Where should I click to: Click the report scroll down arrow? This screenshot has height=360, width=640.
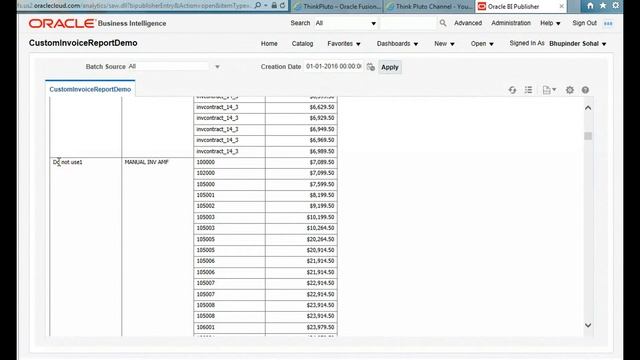(x=588, y=325)
